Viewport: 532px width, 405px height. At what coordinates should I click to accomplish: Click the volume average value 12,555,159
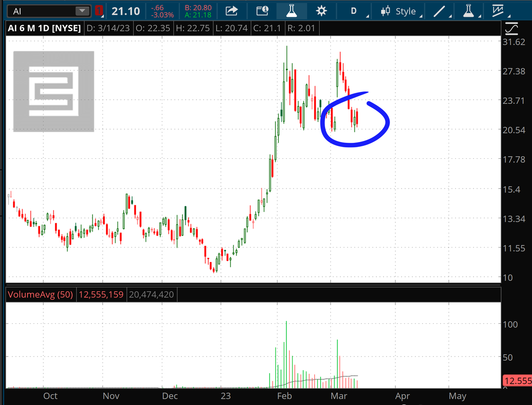click(101, 294)
